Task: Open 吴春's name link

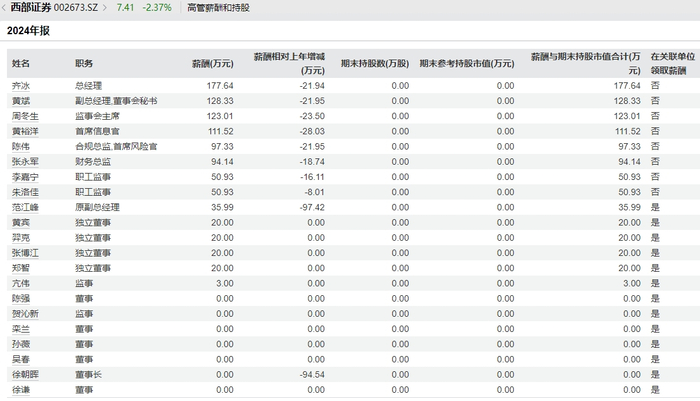Action: [21, 359]
